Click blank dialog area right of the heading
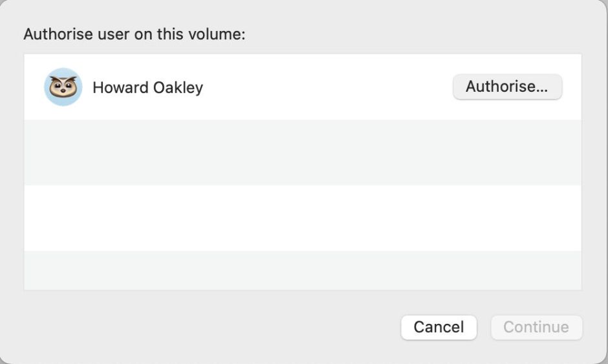Viewport: 608px width, 364px height. pyautogui.click(x=420, y=34)
